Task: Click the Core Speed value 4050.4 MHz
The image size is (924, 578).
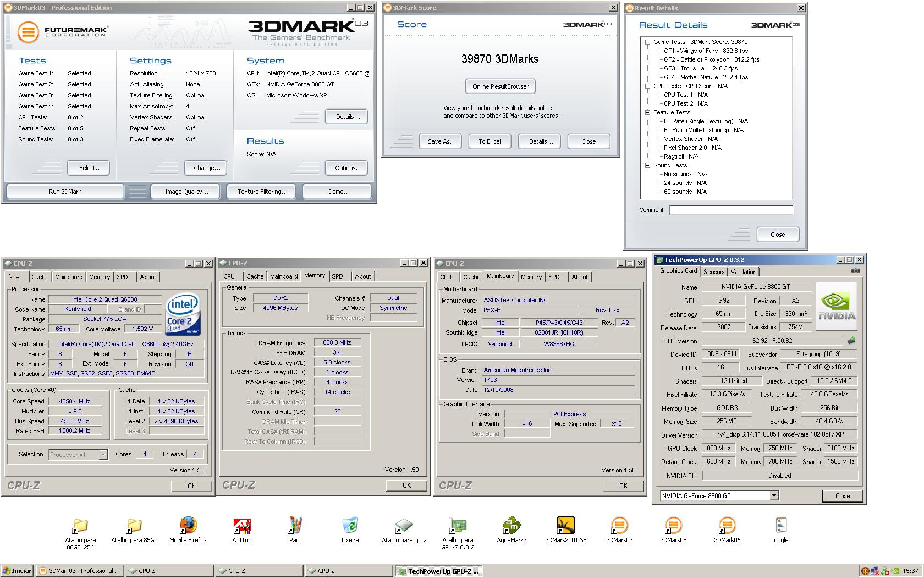Action: [x=75, y=401]
